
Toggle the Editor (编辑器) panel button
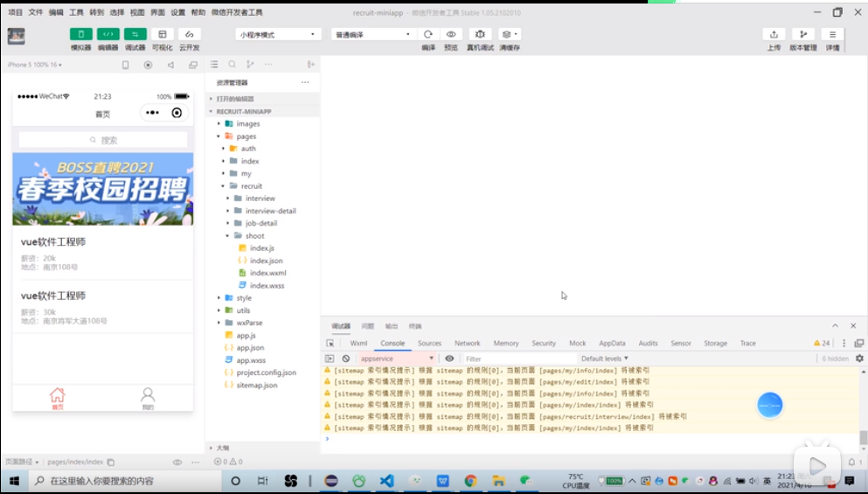pos(108,34)
